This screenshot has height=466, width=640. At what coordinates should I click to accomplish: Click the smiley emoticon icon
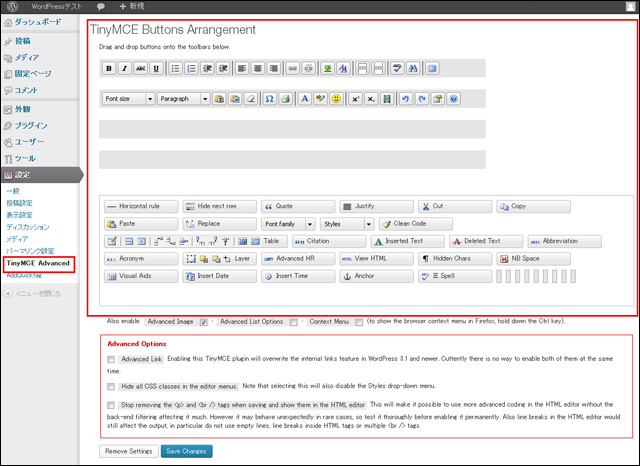[337, 100]
